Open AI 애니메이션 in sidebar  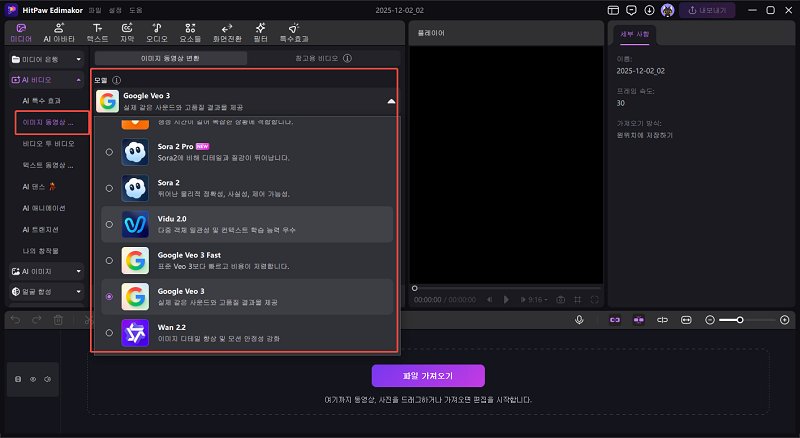[44, 208]
